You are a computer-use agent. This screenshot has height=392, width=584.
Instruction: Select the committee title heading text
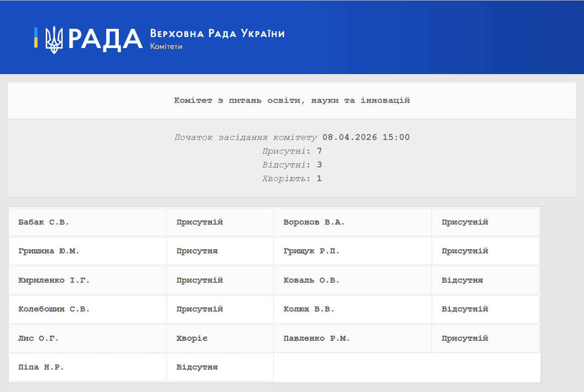click(292, 101)
